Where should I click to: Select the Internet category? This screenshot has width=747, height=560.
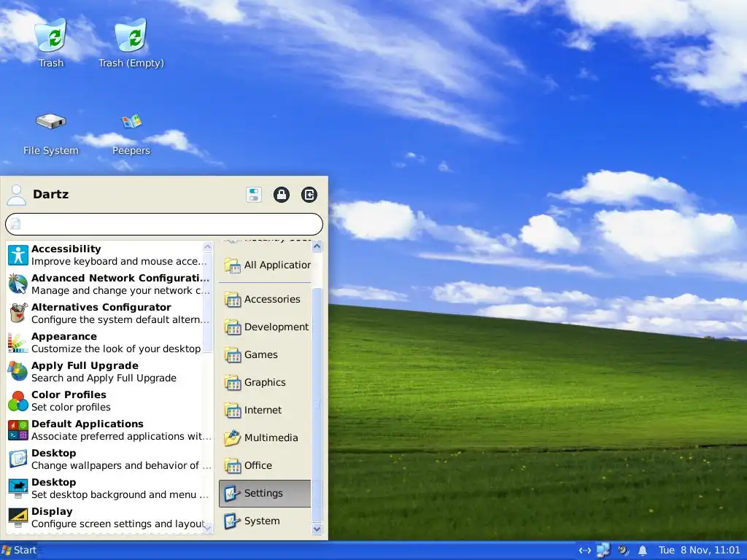(x=265, y=410)
